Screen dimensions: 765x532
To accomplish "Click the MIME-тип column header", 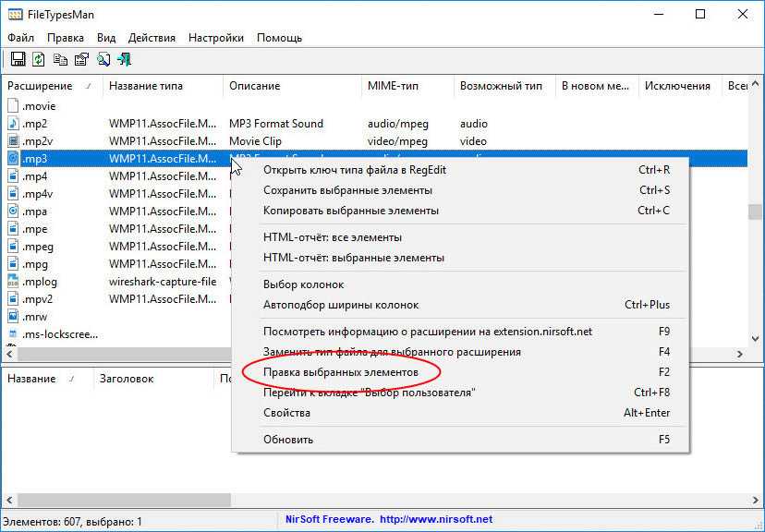I will tap(393, 86).
